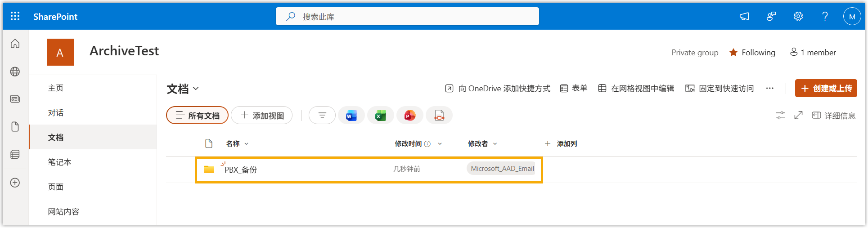Toggle the 详细信息 details pane
This screenshot has width=868, height=228.
tap(833, 116)
